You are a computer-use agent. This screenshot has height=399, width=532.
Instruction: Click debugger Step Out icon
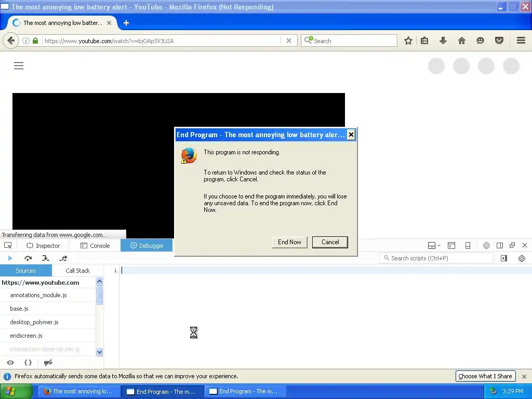63,258
